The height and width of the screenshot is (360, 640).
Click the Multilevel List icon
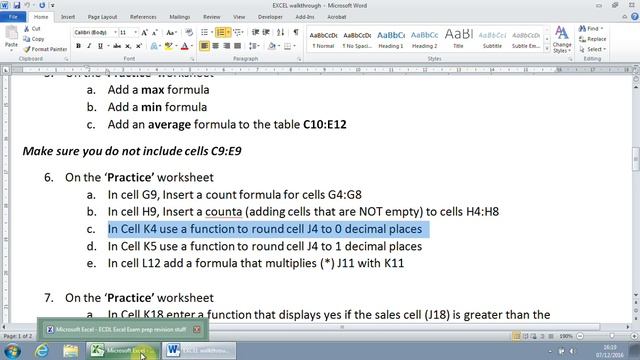238,32
